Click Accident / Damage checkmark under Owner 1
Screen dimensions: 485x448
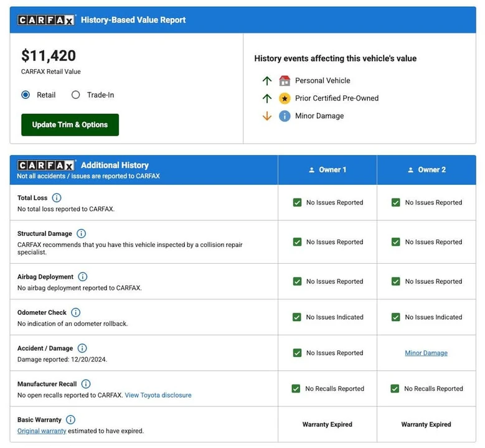(x=297, y=353)
